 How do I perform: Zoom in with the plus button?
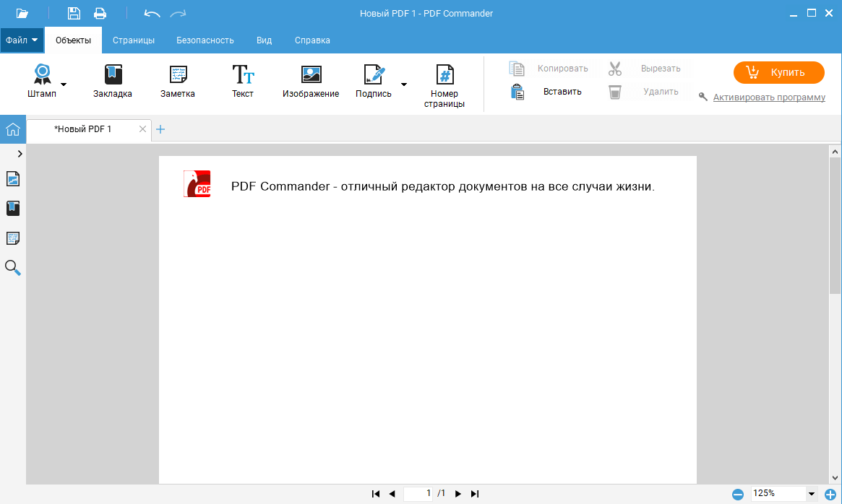tap(830, 495)
